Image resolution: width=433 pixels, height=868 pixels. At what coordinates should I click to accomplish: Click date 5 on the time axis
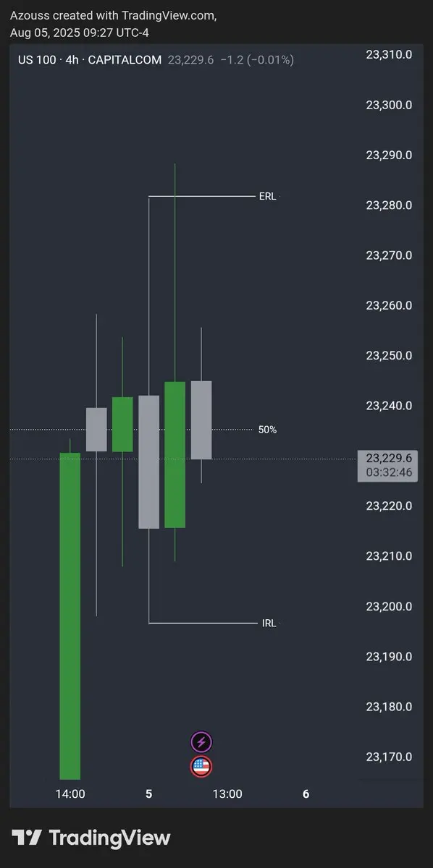tap(148, 793)
